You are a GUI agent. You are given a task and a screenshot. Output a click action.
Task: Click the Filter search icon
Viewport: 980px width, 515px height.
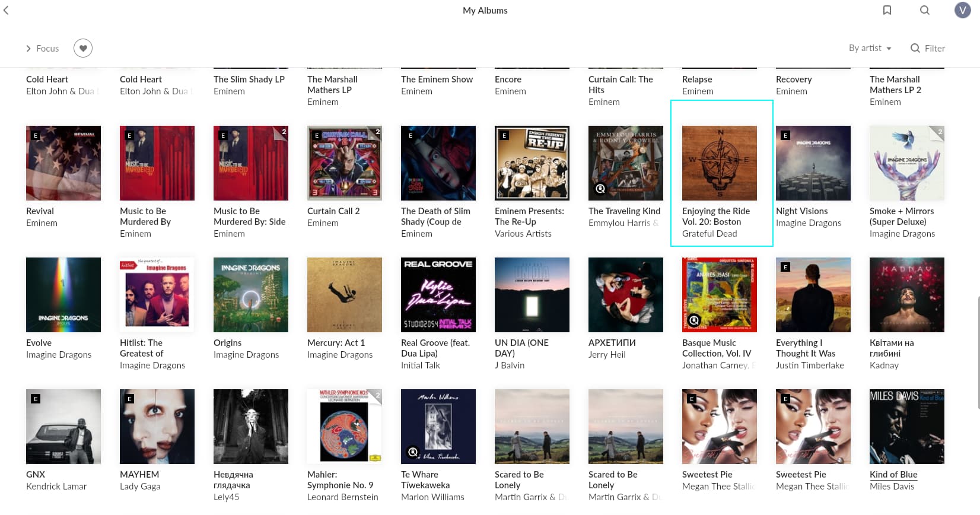coord(915,48)
